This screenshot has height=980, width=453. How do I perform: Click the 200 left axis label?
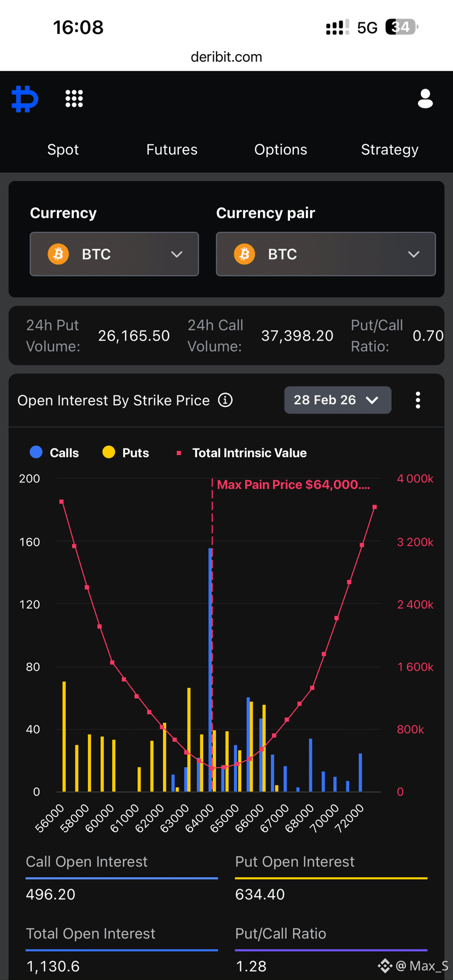coord(30,479)
